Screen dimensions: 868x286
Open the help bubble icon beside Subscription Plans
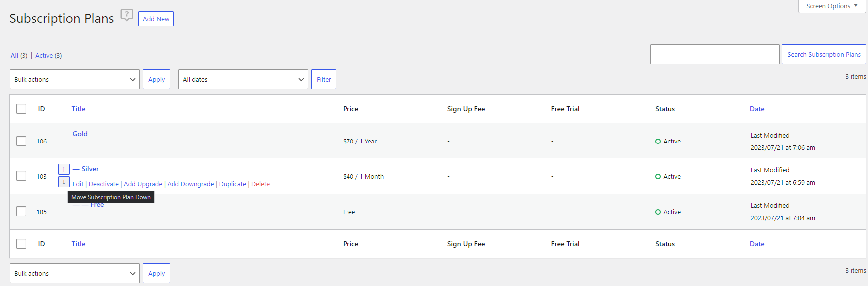(127, 15)
